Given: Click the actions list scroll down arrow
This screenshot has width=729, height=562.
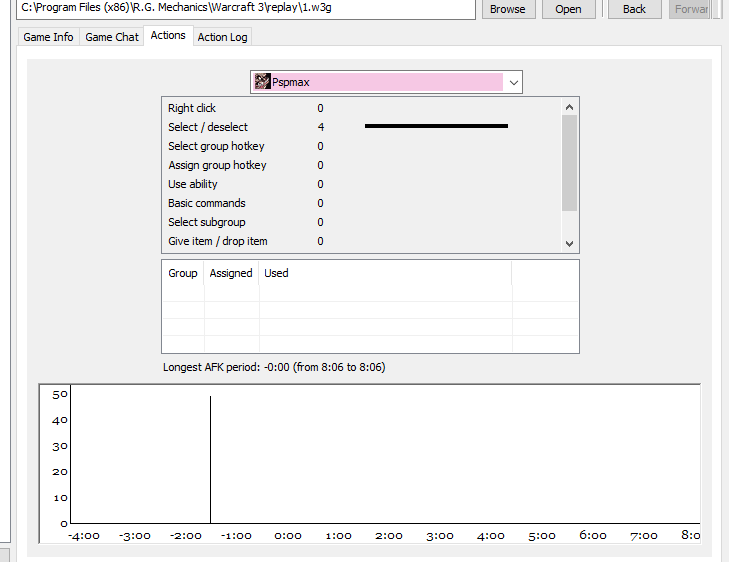Looking at the screenshot, I should 570,243.
